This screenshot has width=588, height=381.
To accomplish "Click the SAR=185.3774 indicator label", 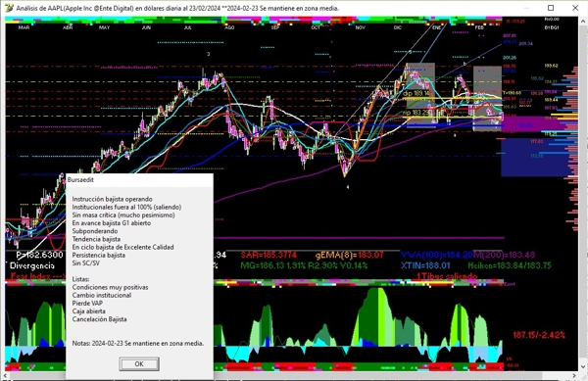I will (x=269, y=255).
